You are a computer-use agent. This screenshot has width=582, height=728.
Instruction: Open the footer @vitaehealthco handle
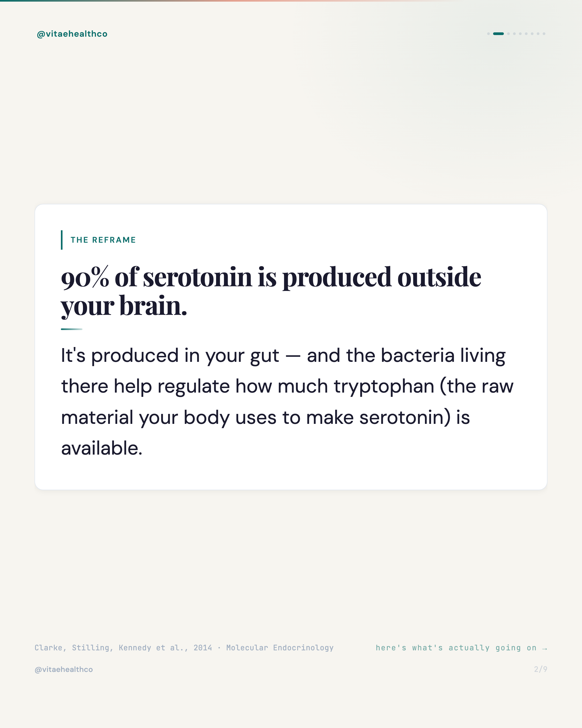[x=64, y=669]
